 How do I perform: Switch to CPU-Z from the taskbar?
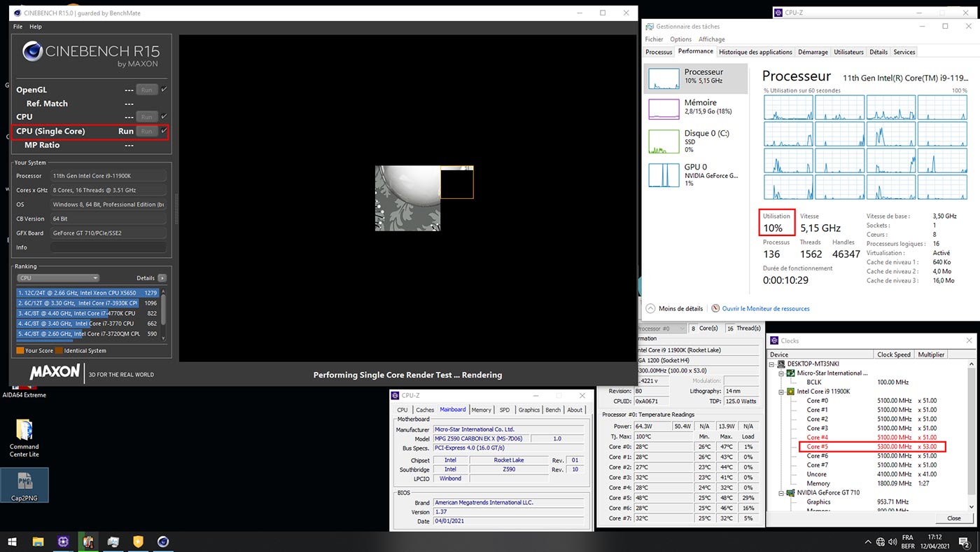click(63, 541)
